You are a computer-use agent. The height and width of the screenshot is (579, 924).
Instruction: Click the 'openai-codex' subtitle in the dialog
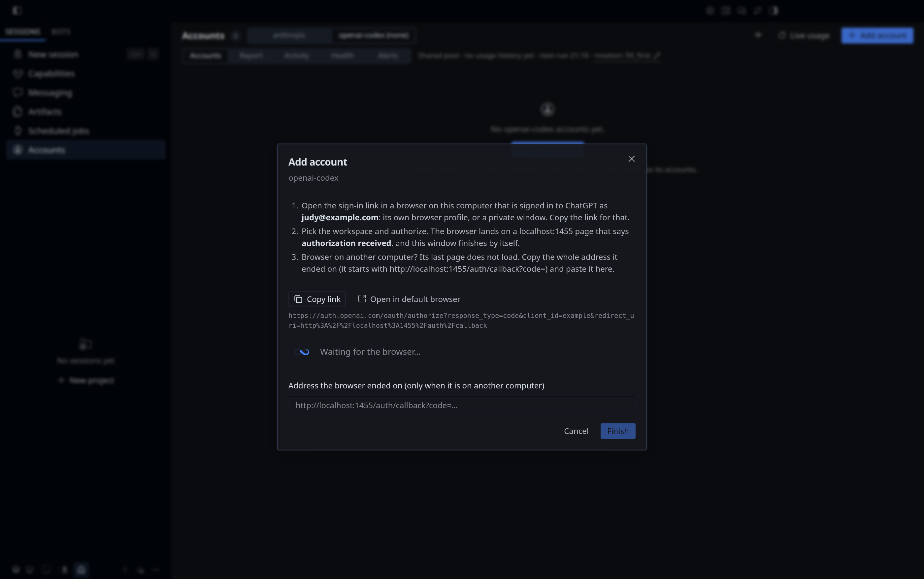click(313, 178)
